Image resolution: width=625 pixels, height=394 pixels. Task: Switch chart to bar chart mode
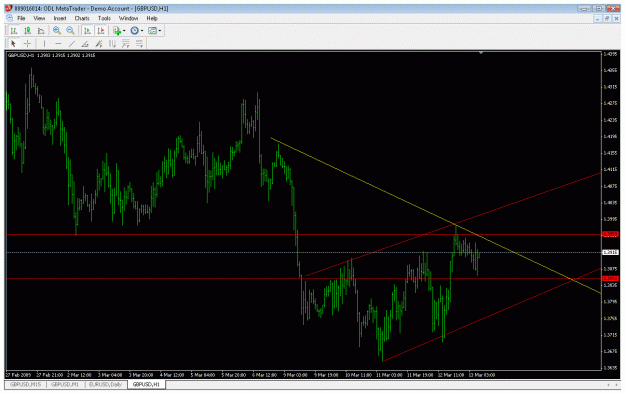pyautogui.click(x=14, y=31)
